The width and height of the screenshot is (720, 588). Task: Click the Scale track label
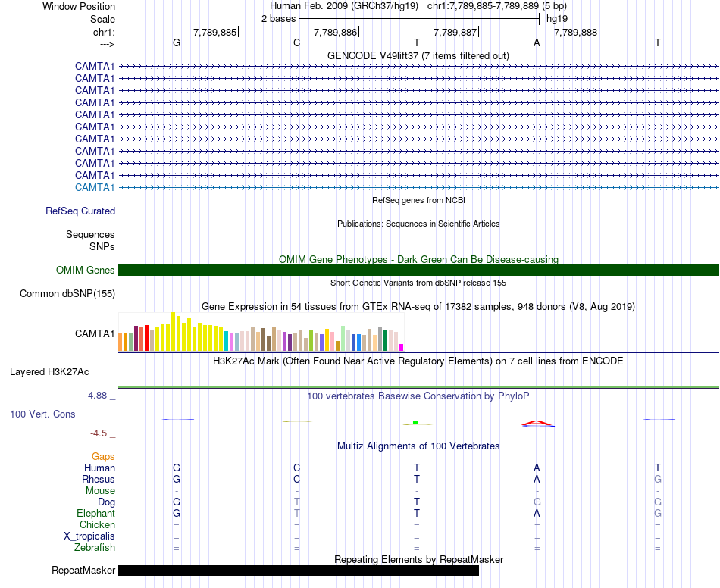pos(102,19)
